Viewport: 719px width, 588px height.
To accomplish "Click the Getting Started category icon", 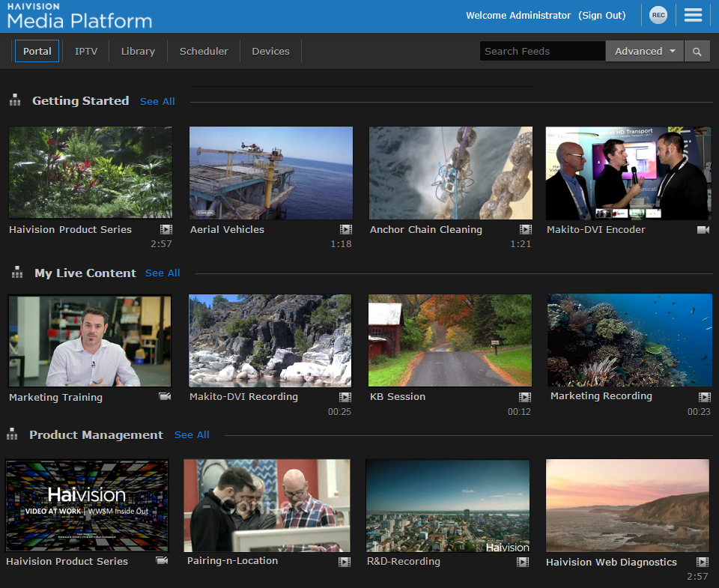I will (x=14, y=100).
